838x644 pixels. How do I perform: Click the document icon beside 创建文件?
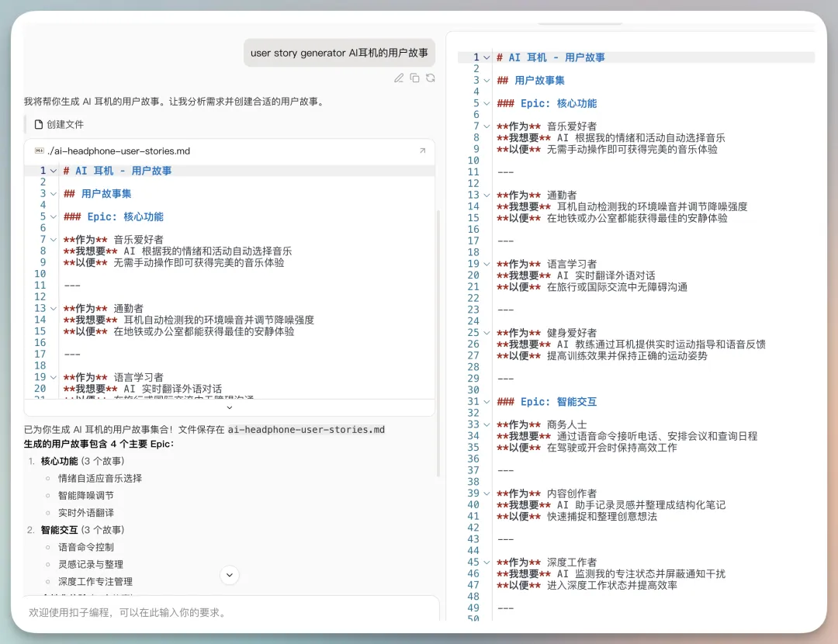(x=37, y=124)
